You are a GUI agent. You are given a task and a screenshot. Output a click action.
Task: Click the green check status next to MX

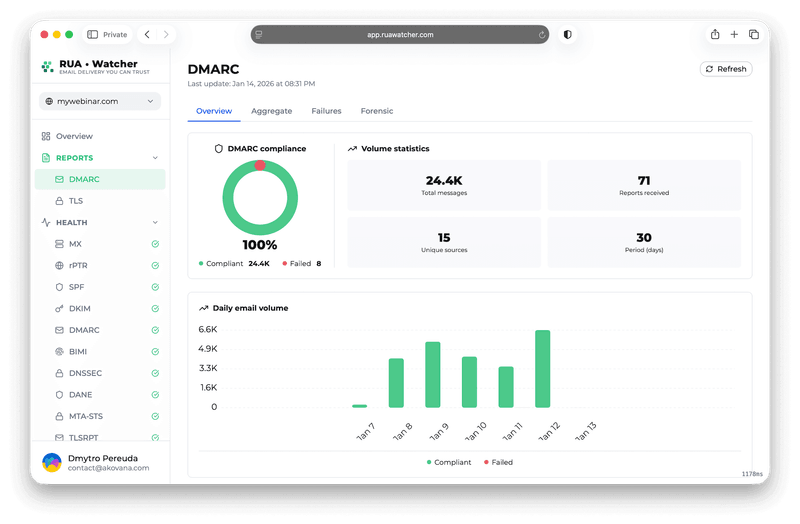(155, 244)
